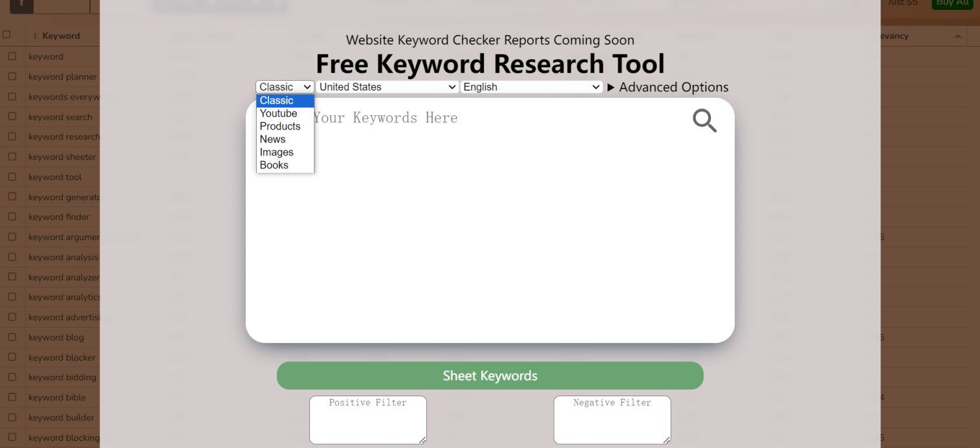Click the Keyword column header drag handle
Viewport: 980px width, 448px height.
[35, 36]
